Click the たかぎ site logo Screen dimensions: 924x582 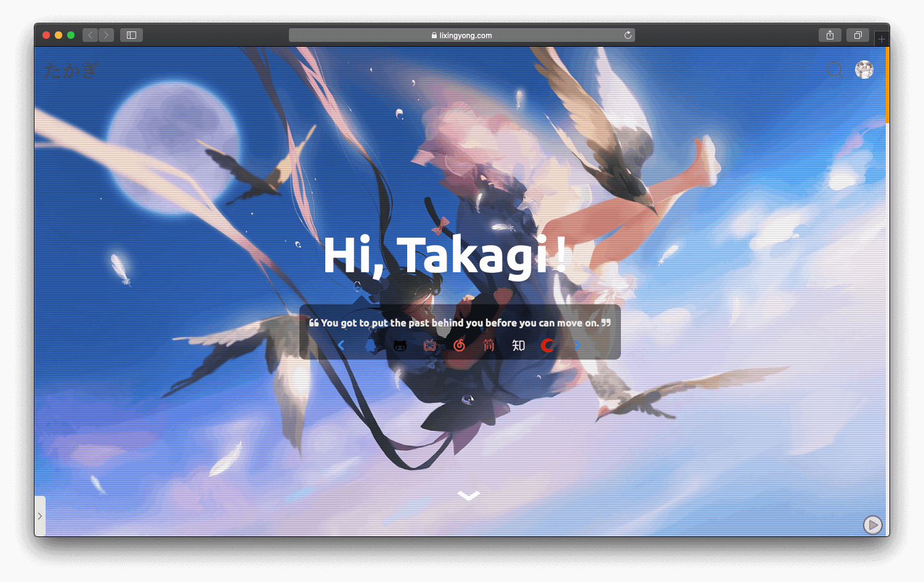71,71
